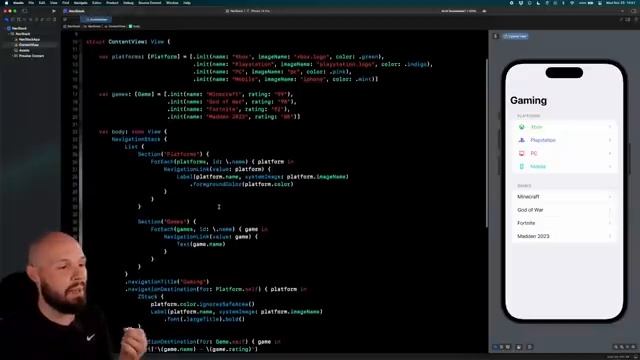Viewport: 640px width, 360px height.
Task: Tap Fortnite in the Games list
Action: 564,223
